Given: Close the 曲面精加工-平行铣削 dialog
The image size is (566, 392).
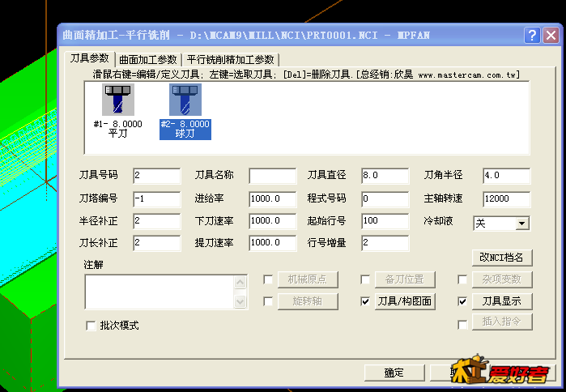Looking at the screenshot, I should coord(551,36).
